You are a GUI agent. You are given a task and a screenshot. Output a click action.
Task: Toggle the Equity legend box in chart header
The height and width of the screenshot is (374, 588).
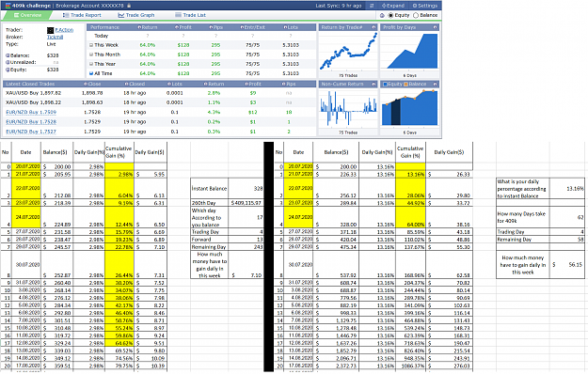pos(385,85)
